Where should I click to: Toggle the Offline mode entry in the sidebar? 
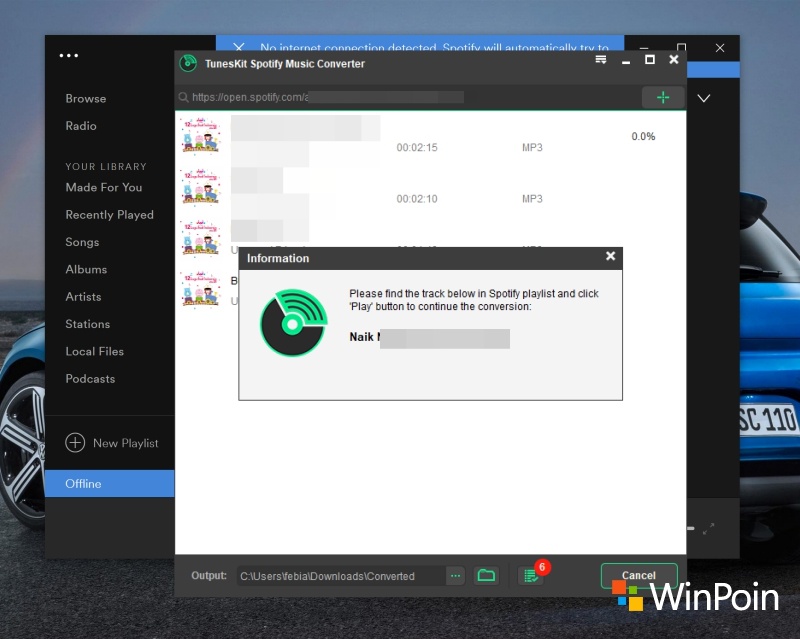click(x=82, y=483)
